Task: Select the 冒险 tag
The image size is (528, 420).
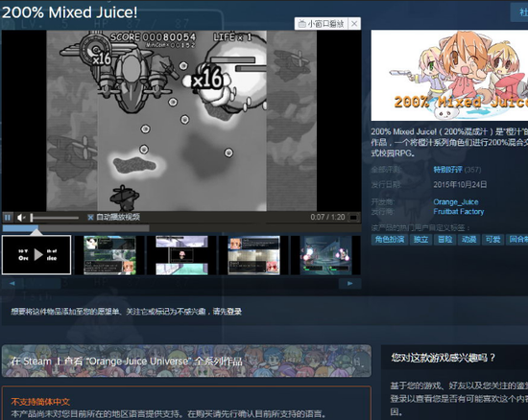Action: pyautogui.click(x=444, y=240)
